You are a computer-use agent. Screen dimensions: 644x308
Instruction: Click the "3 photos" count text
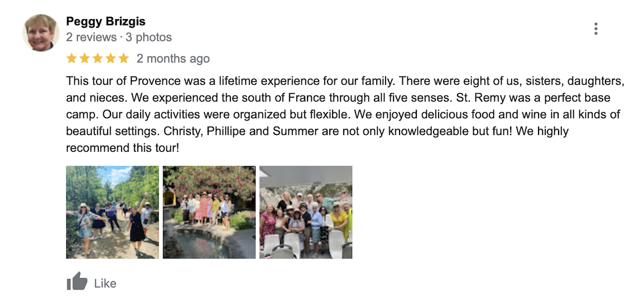148,37
